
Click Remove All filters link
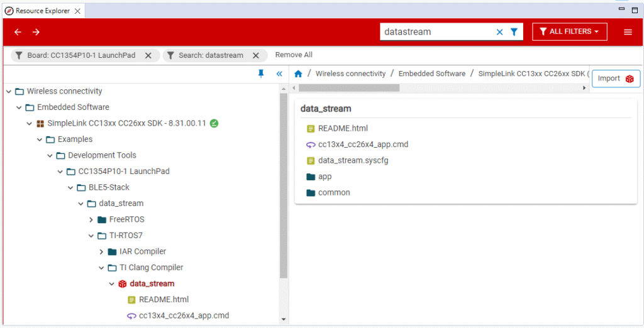[x=294, y=55]
